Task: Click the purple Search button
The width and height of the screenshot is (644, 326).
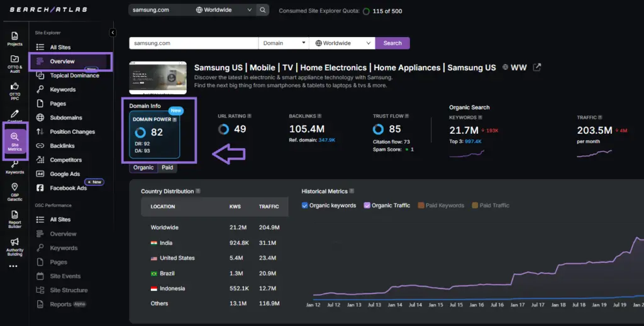Action: (x=392, y=43)
